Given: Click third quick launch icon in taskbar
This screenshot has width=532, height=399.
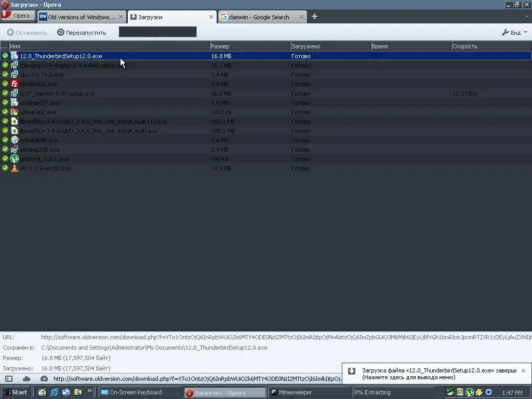Looking at the screenshot, I should [x=66, y=392].
